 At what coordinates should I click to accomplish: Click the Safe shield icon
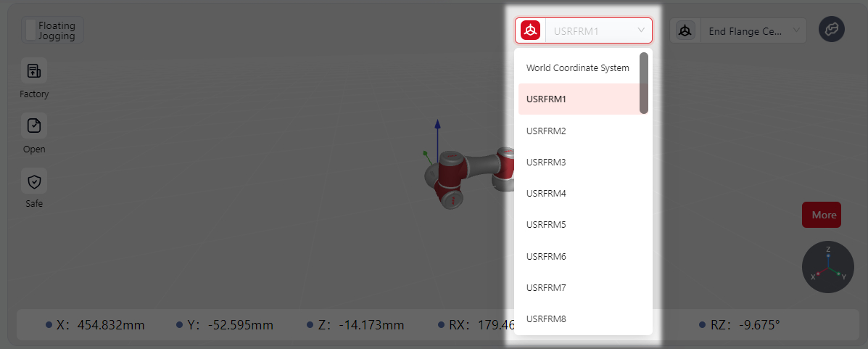coord(34,181)
